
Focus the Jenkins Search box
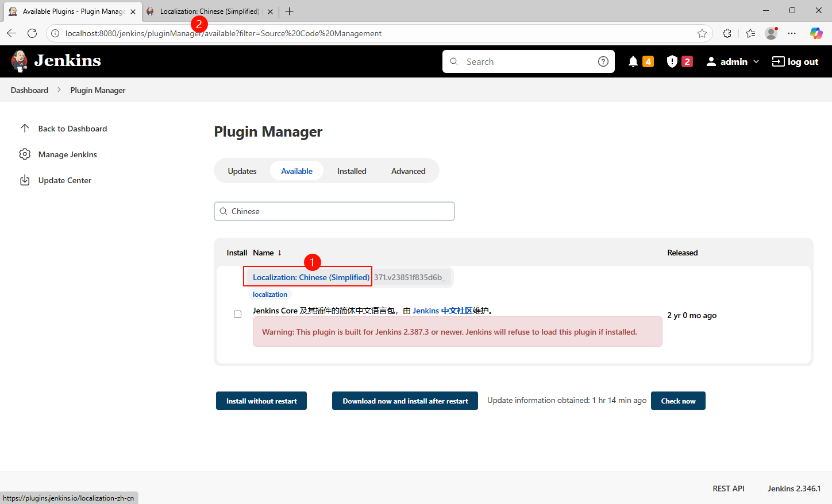529,61
